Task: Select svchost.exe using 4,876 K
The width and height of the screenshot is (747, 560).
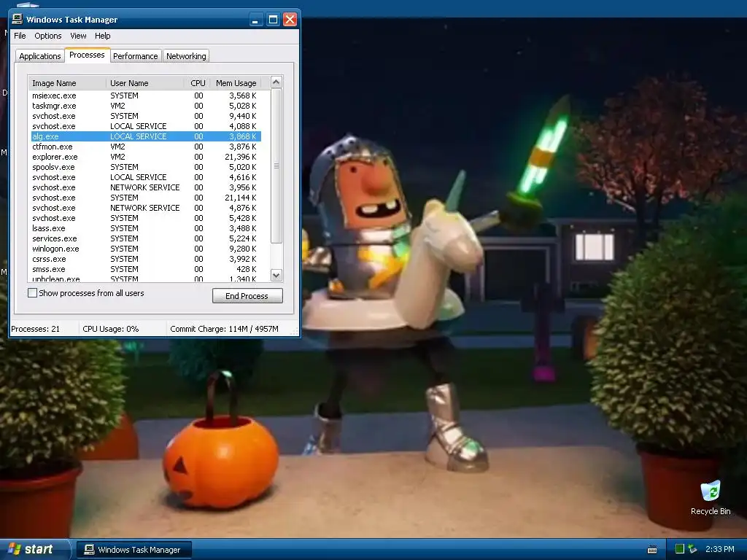Action: click(x=144, y=208)
